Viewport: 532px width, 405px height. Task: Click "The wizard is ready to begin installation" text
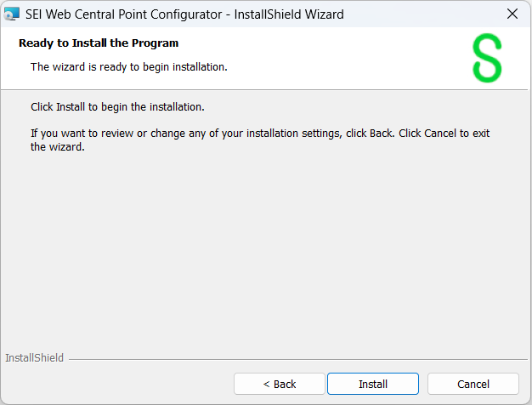click(x=128, y=66)
